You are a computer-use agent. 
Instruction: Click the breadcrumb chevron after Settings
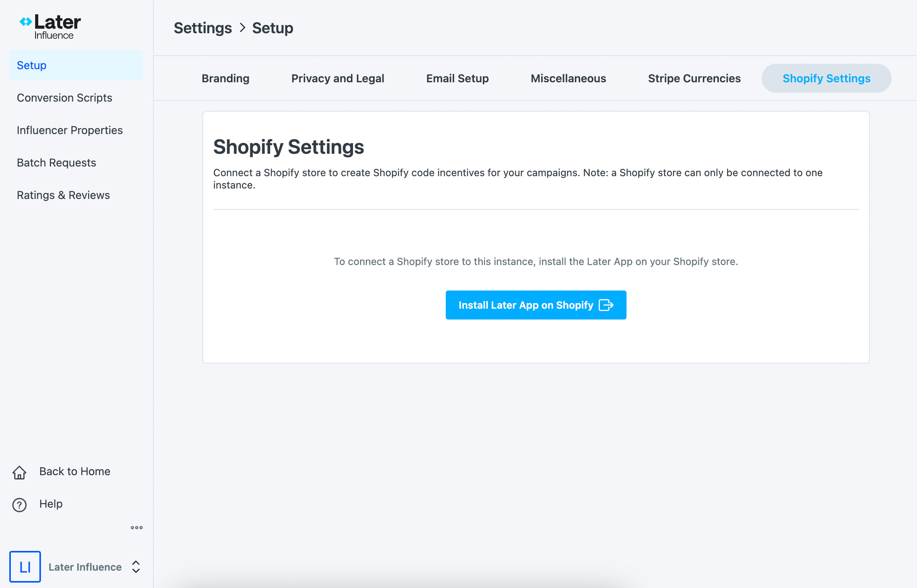[x=242, y=28]
